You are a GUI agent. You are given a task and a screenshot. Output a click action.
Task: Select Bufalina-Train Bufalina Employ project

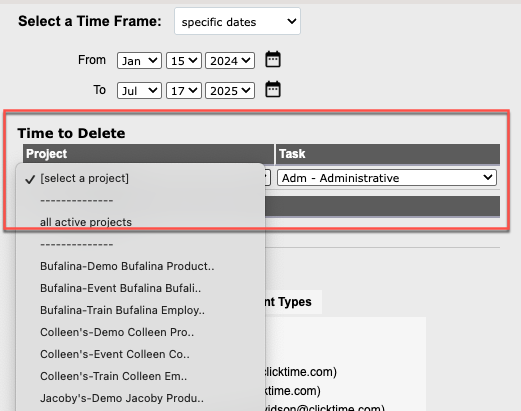click(x=140, y=310)
